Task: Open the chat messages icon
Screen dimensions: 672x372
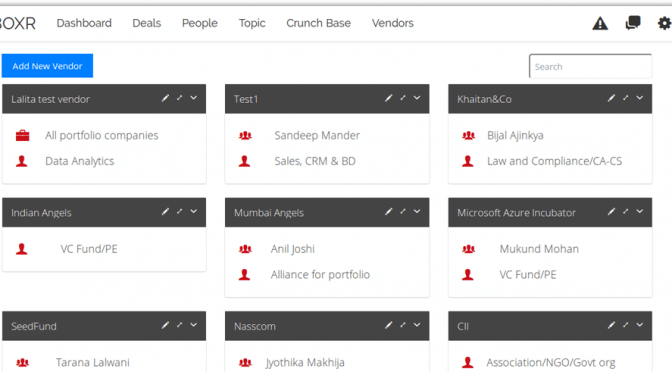Action: (x=633, y=23)
